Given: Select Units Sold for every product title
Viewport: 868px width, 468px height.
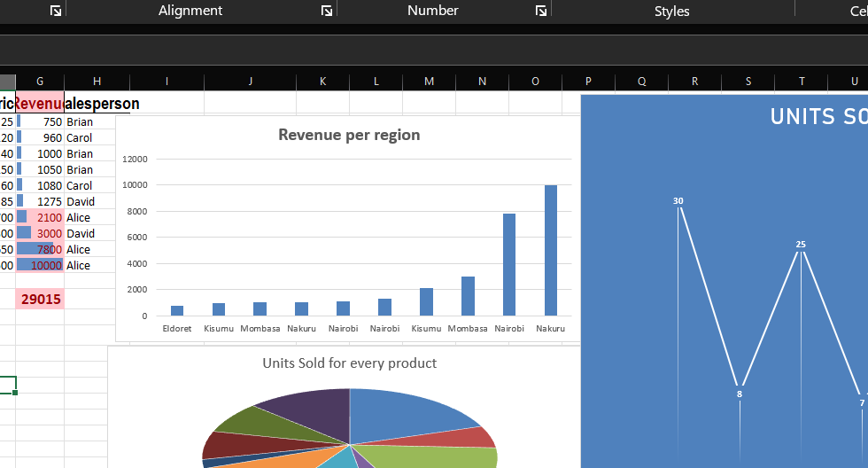Looking at the screenshot, I should pyautogui.click(x=349, y=363).
